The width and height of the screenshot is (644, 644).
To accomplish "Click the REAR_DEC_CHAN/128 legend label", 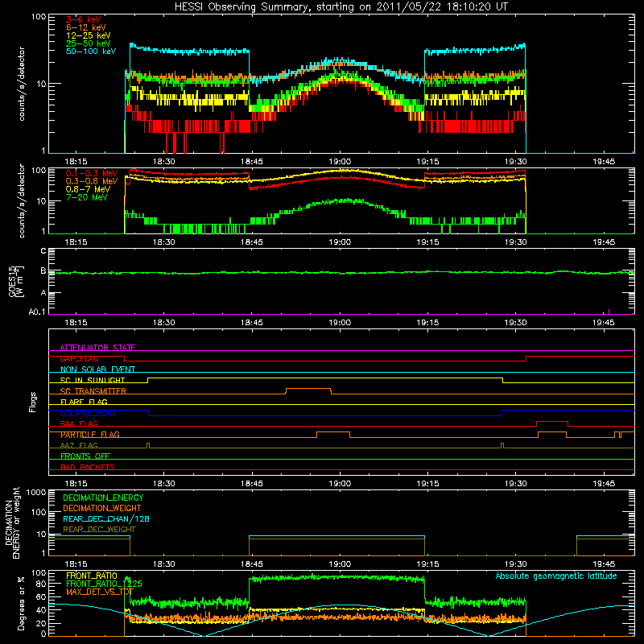I will 106,518.
